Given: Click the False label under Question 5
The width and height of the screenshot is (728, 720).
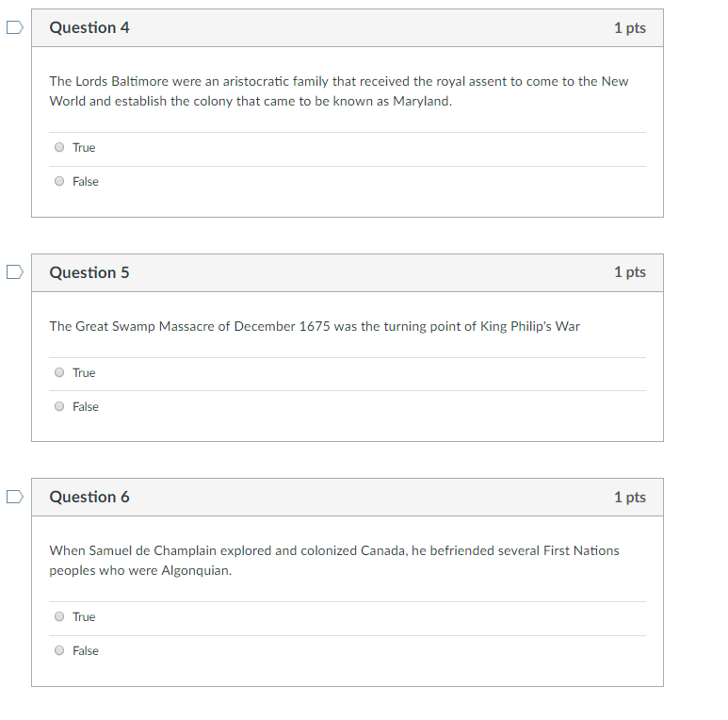Looking at the screenshot, I should (86, 407).
